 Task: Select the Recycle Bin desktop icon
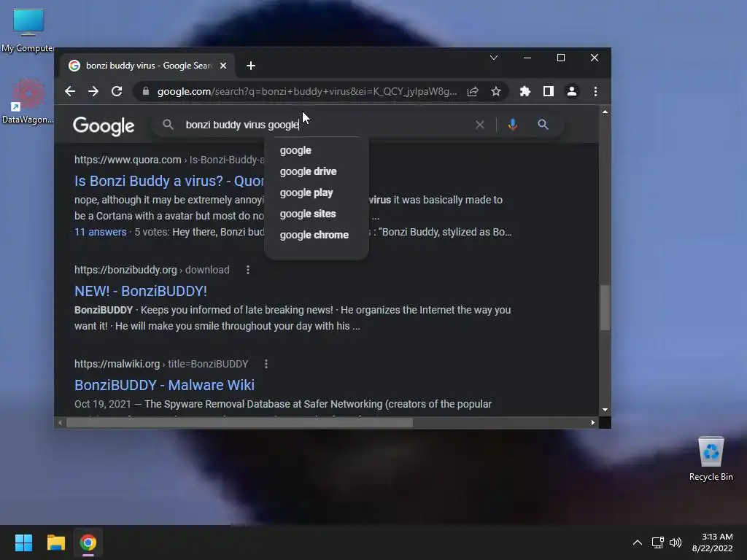point(711,459)
